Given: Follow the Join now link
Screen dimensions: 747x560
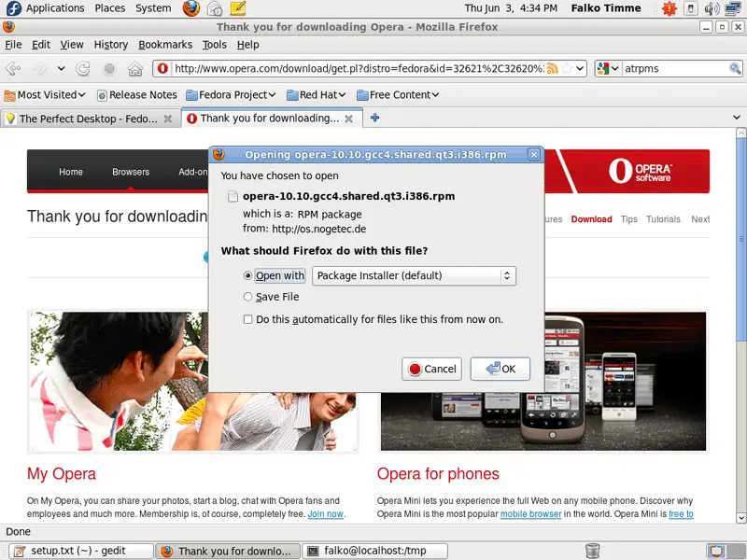Looking at the screenshot, I should point(325,514).
